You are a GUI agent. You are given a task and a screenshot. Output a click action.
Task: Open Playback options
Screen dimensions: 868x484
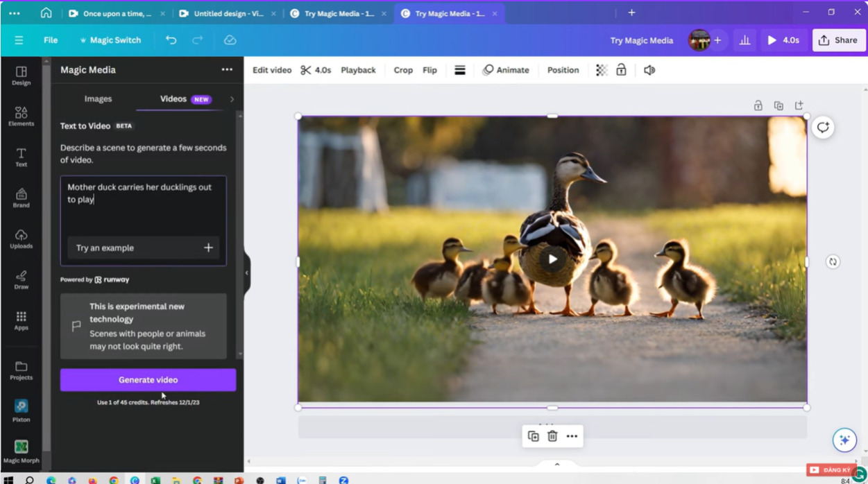358,70
